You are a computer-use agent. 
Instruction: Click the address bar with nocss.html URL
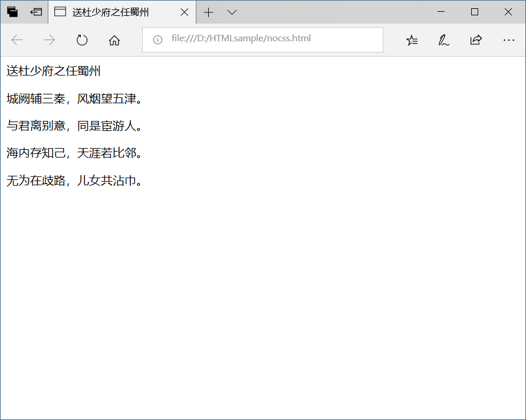(x=265, y=40)
